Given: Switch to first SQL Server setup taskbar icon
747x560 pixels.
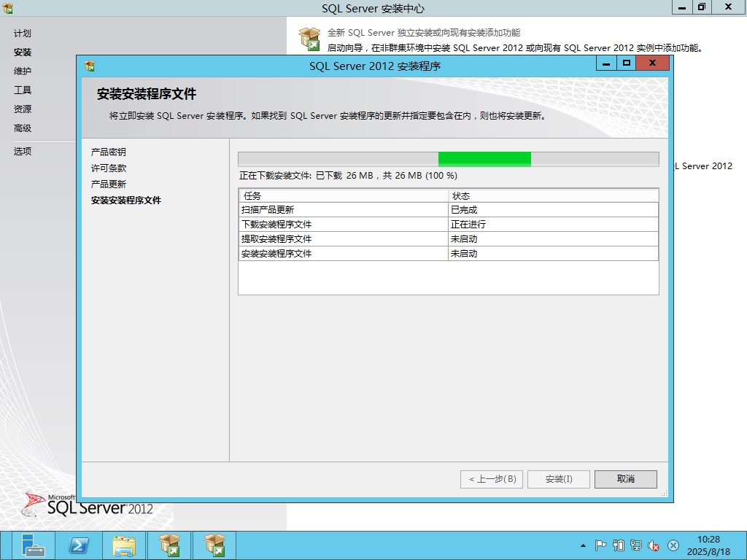Looking at the screenshot, I should [169, 545].
